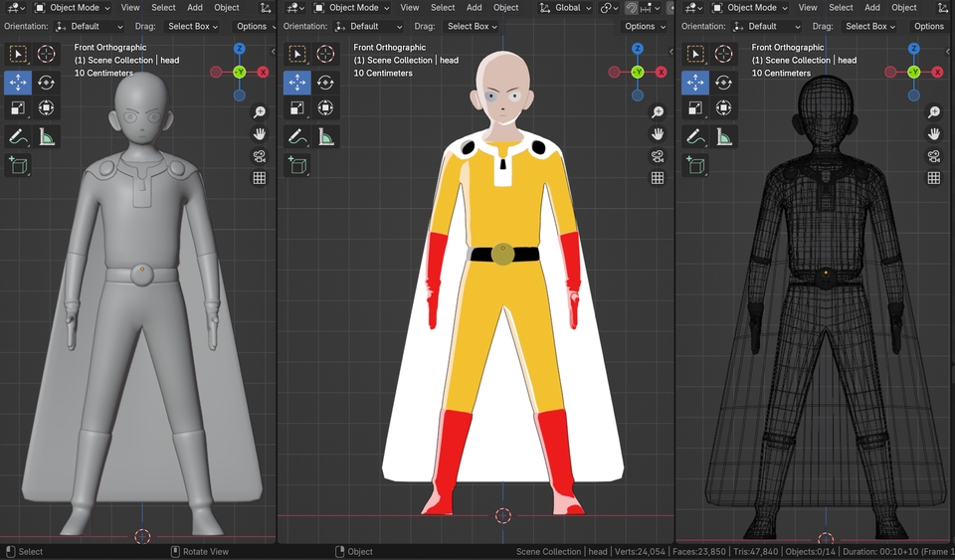The height and width of the screenshot is (560, 955).
Task: Click the red X axis on the gray solid viewport gizmo
Action: 263,72
